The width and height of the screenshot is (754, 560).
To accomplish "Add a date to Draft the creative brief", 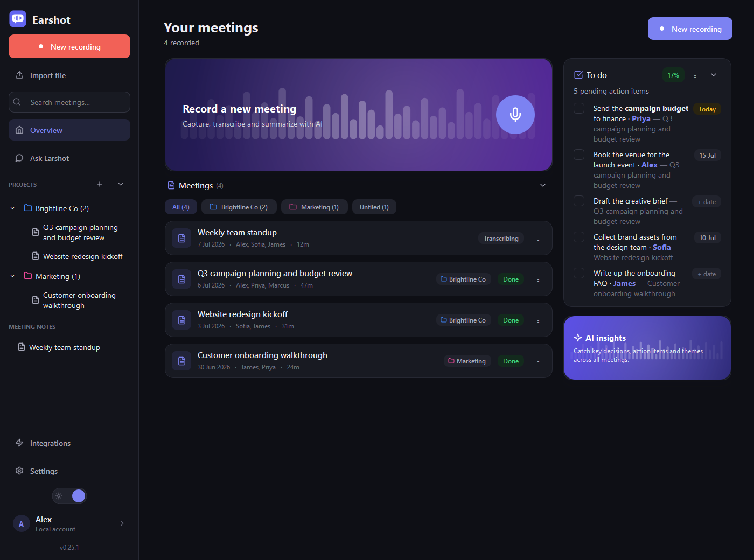I will pyautogui.click(x=707, y=202).
